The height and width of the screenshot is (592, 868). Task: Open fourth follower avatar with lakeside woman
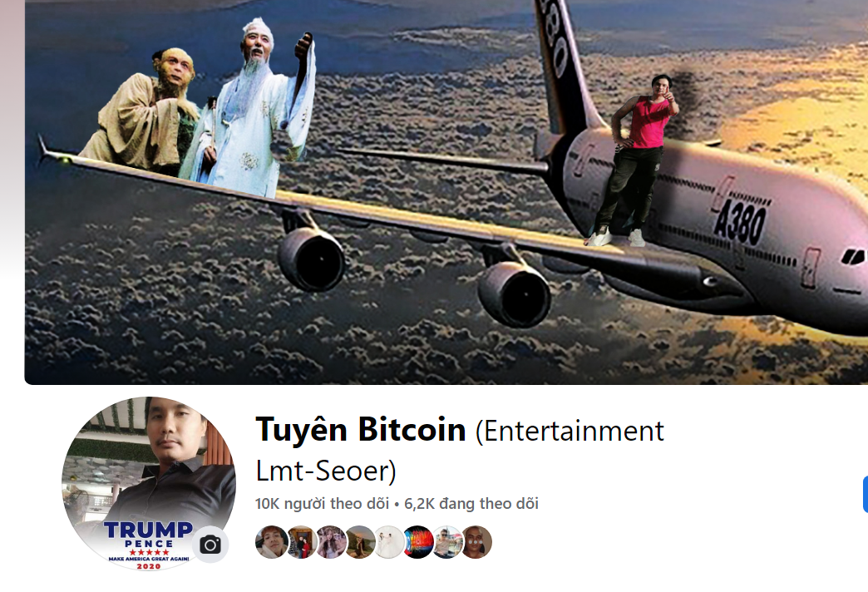360,541
